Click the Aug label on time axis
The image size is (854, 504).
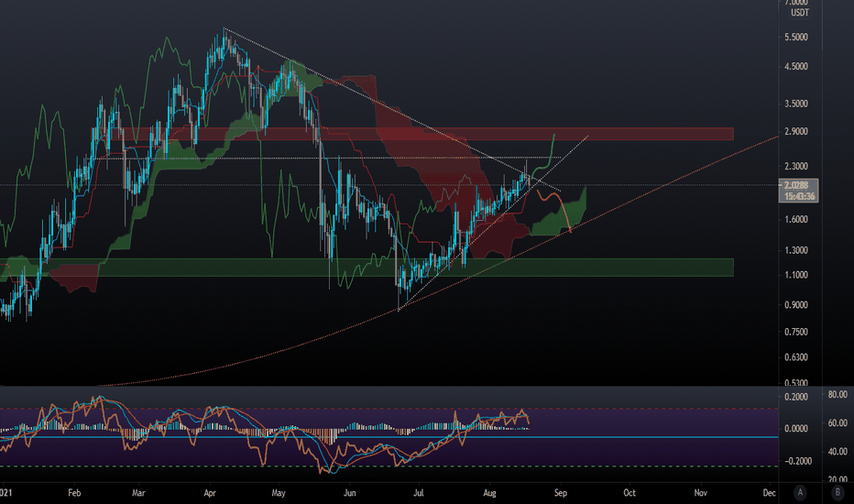tap(489, 493)
